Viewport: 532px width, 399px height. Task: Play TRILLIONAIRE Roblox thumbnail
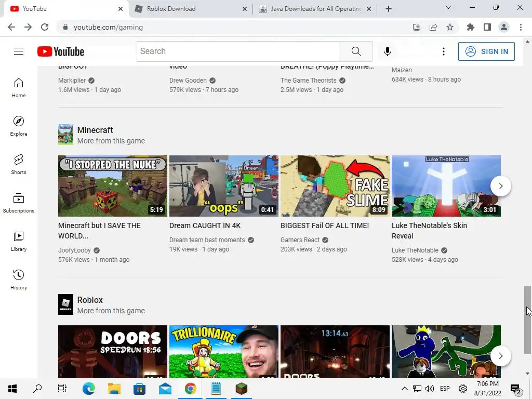(223, 352)
